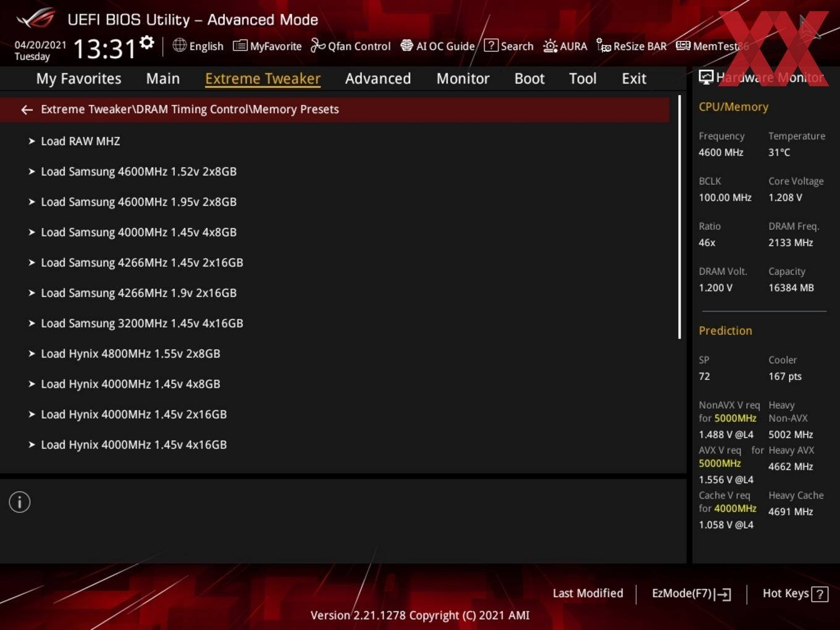840x630 pixels.
Task: Click the Capacity value 16384 MB
Action: pyautogui.click(x=791, y=288)
